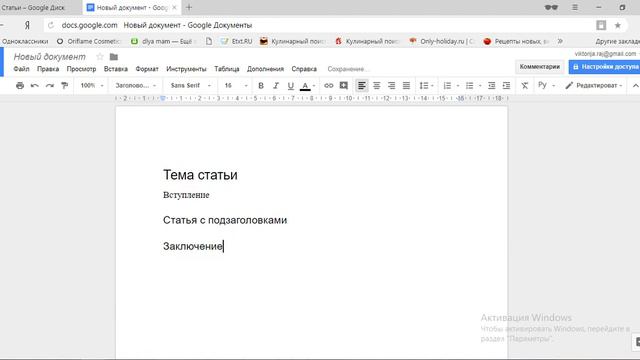Click the Тема статьи heading
The width and height of the screenshot is (640, 360).
(x=200, y=175)
